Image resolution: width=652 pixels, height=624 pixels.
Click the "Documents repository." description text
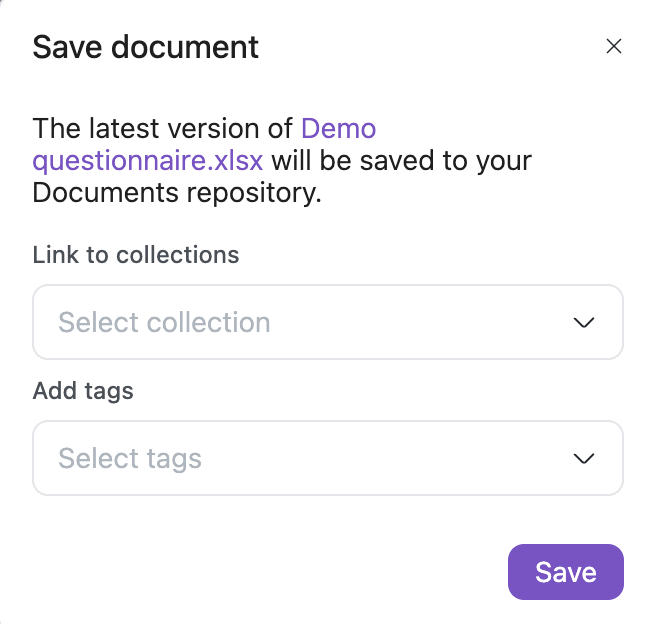click(177, 192)
